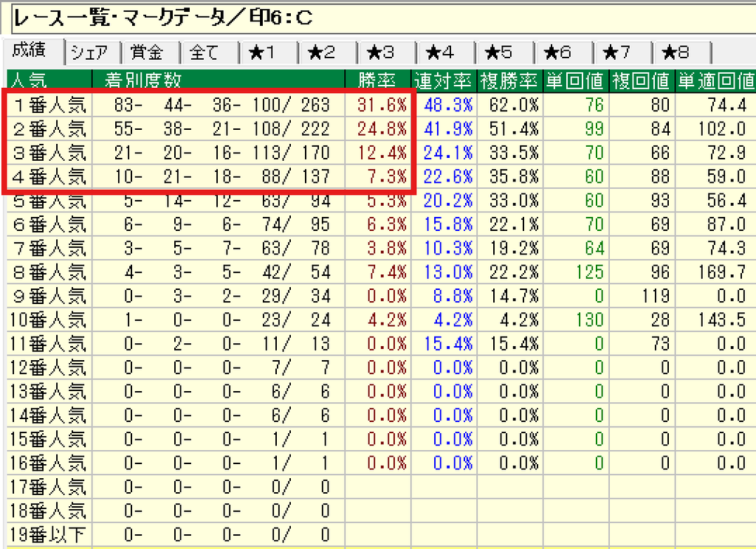Viewport: 756px width, 549px height.
Task: Select the 16番人気 row label
Action: coord(49,463)
